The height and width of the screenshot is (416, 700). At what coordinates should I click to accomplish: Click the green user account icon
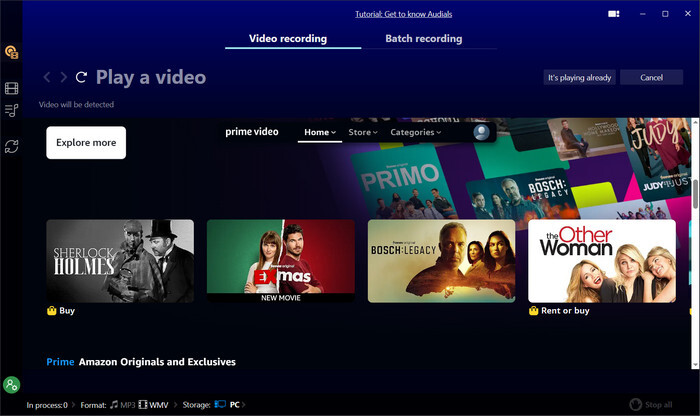tap(12, 384)
